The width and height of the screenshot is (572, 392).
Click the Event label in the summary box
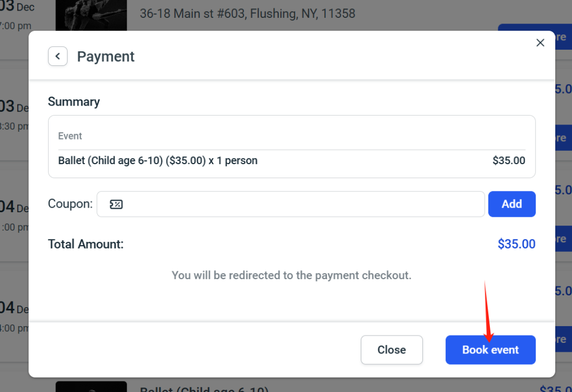(x=70, y=136)
